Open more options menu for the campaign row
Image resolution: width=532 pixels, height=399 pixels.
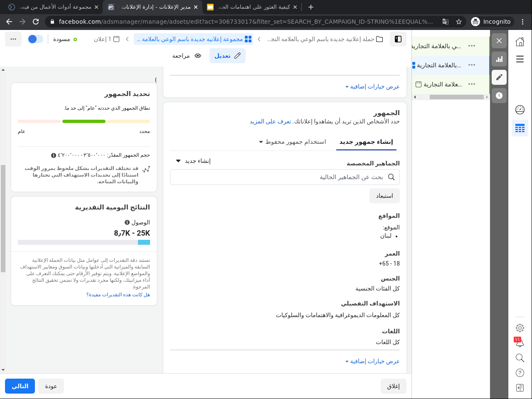pyautogui.click(x=472, y=46)
